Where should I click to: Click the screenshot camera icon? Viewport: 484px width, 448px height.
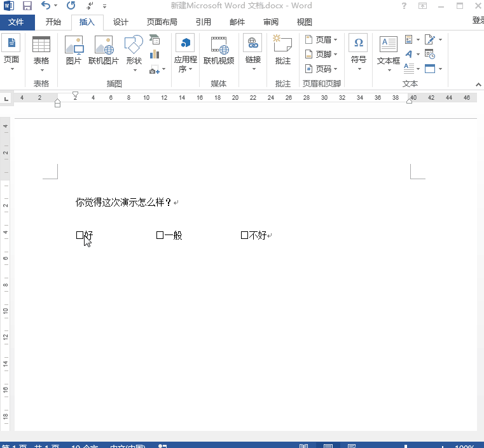[x=155, y=69]
